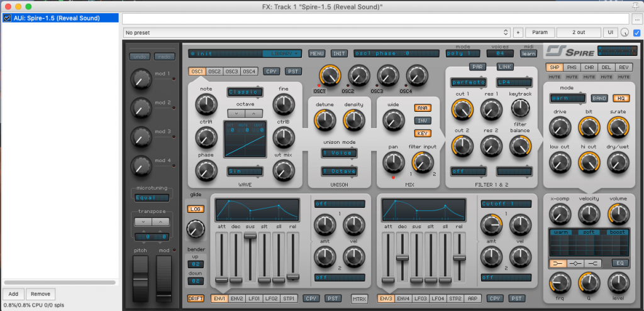The height and width of the screenshot is (311, 644).
Task: Click the keytrack knob
Action: pos(520,108)
